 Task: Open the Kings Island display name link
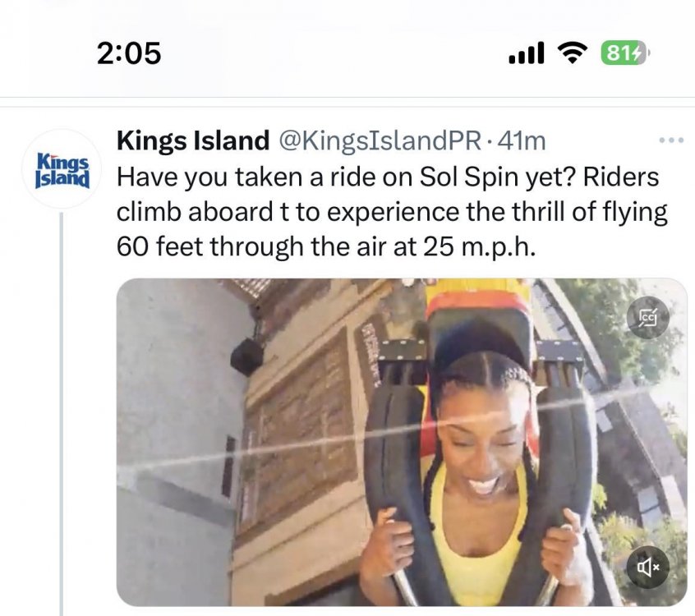pyautogui.click(x=192, y=141)
